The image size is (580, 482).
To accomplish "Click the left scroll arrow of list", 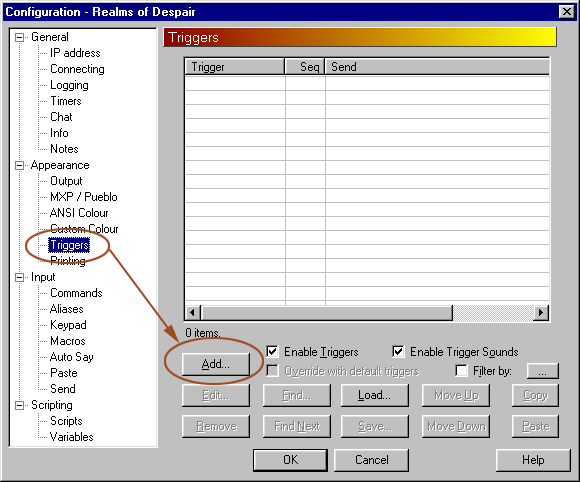I will pyautogui.click(x=192, y=313).
